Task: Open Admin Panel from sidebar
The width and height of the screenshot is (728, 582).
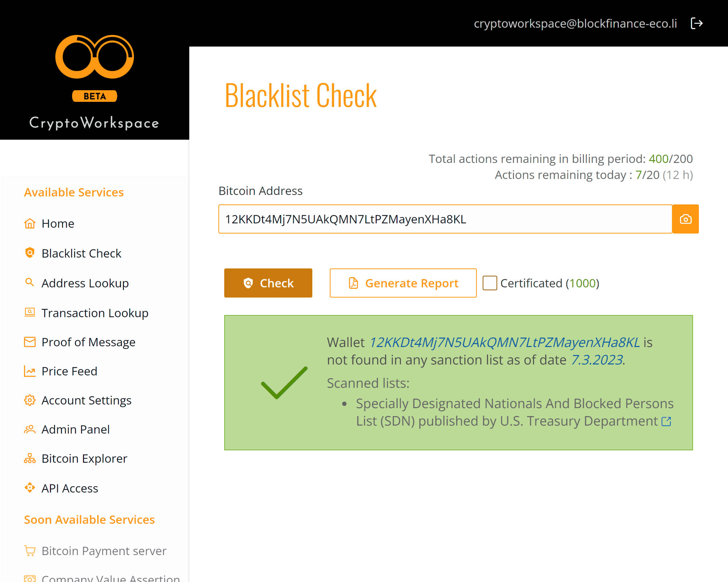Action: [x=75, y=429]
